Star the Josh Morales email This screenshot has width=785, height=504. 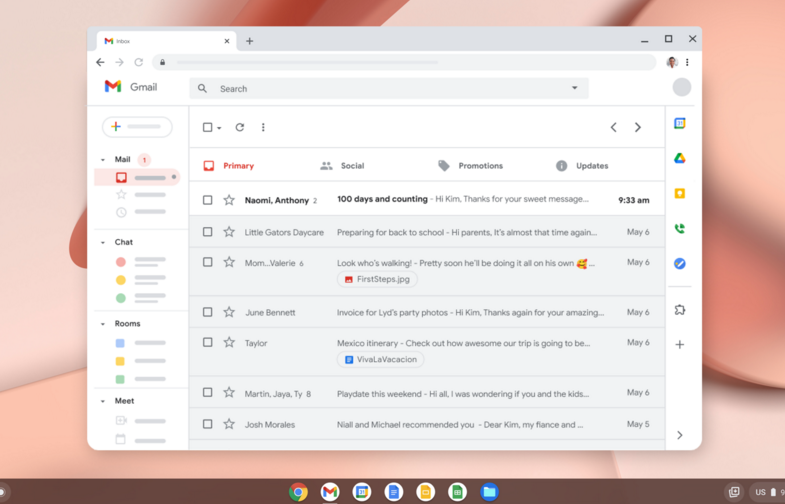coord(229,424)
